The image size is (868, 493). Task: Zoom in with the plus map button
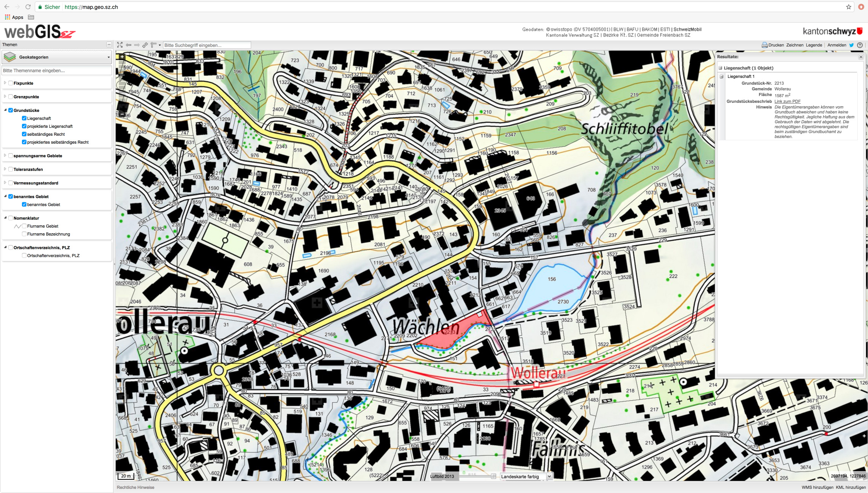click(122, 57)
